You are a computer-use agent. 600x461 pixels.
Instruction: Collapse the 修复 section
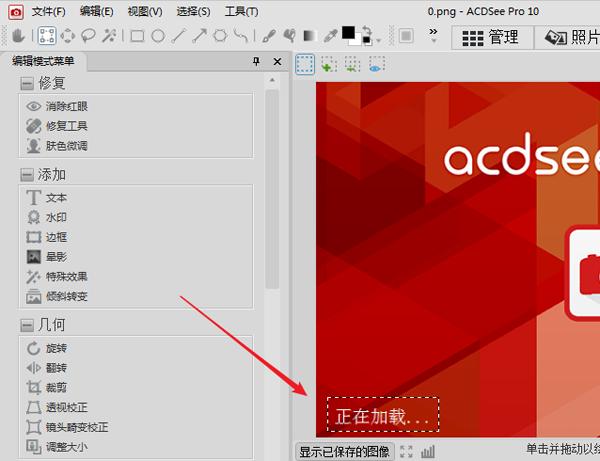27,83
